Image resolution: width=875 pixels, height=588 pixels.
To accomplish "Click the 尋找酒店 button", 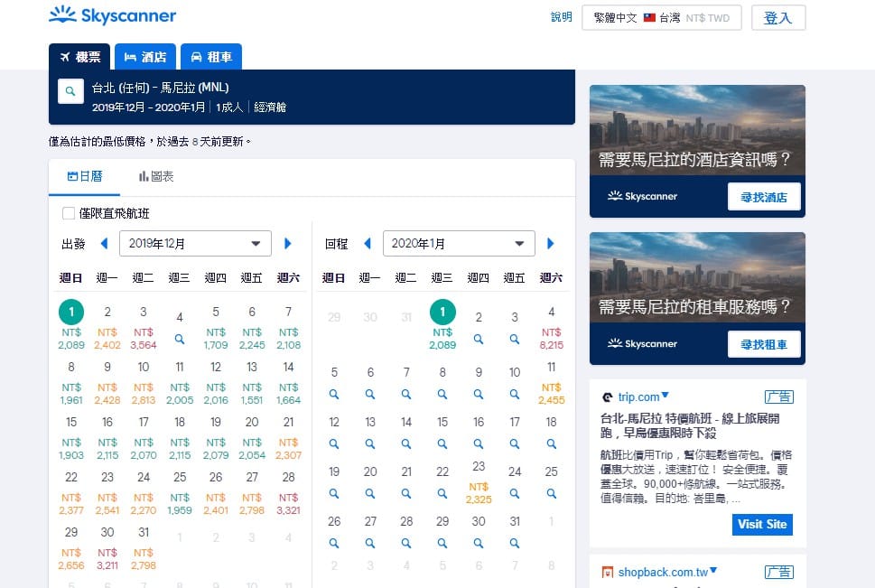I will (x=764, y=197).
